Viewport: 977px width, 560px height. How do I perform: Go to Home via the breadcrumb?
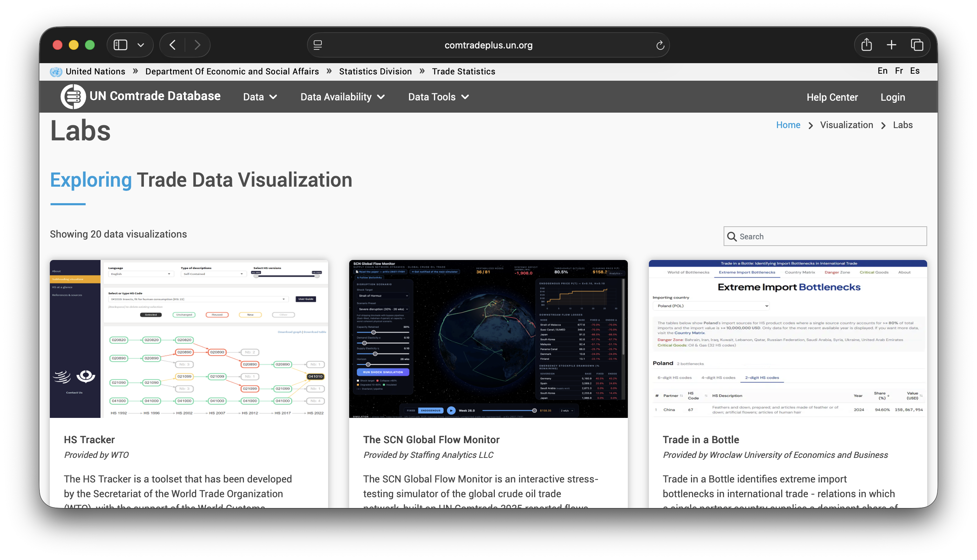(788, 125)
